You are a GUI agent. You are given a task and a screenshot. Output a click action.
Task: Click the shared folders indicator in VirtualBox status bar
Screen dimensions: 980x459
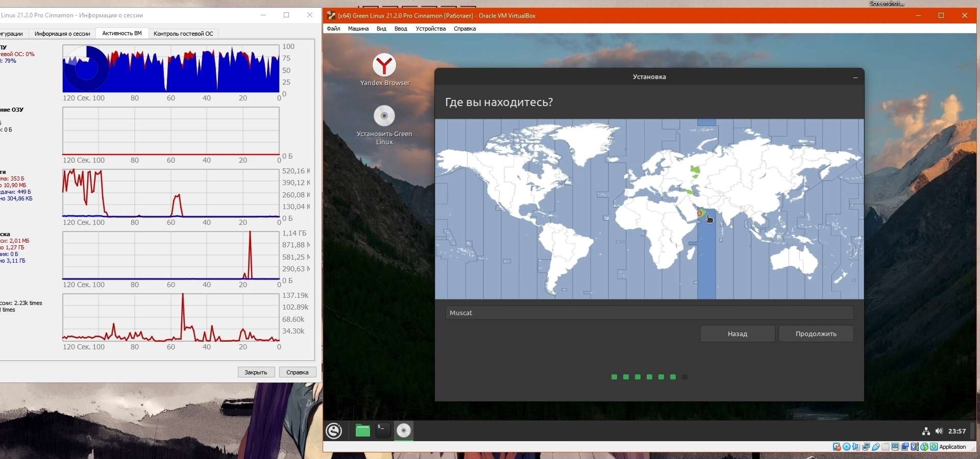[x=886, y=447]
